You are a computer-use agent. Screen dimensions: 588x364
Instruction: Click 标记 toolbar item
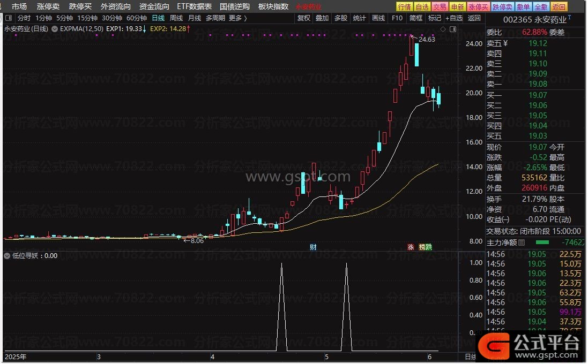pos(435,18)
